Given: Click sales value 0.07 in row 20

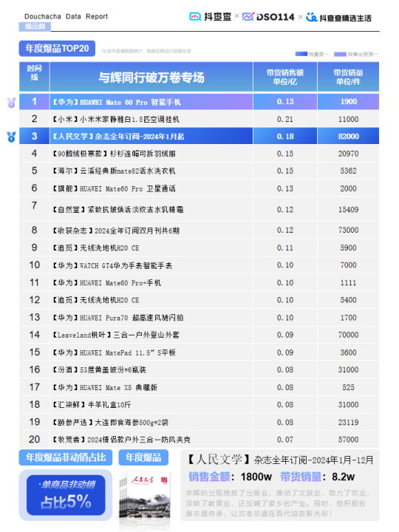Looking at the screenshot, I should [x=285, y=440].
